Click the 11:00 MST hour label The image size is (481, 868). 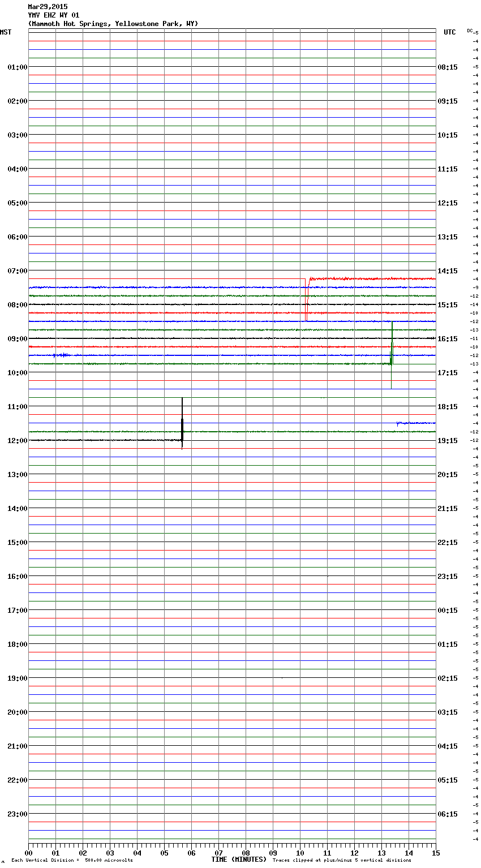(x=18, y=406)
